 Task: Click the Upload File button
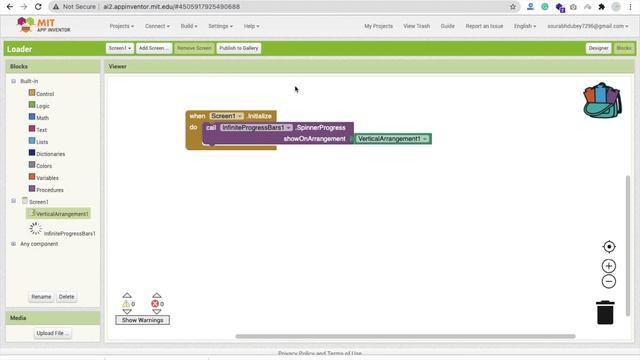[53, 333]
